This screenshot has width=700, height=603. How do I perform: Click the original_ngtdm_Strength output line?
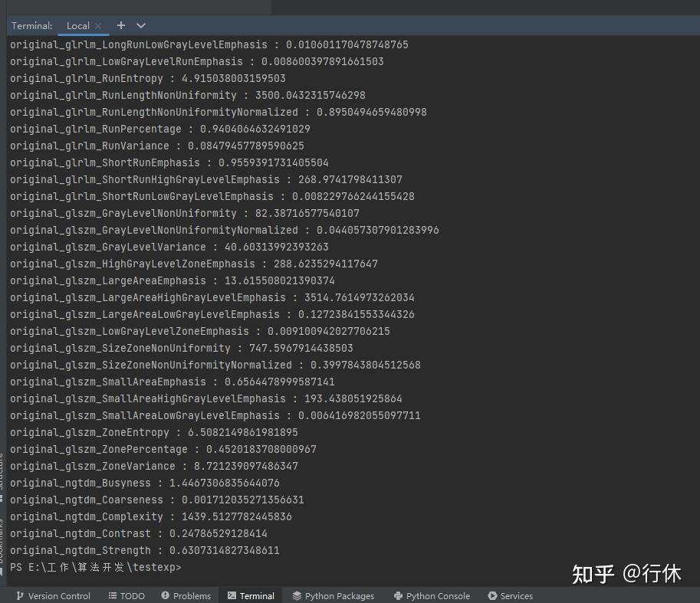[x=145, y=550]
